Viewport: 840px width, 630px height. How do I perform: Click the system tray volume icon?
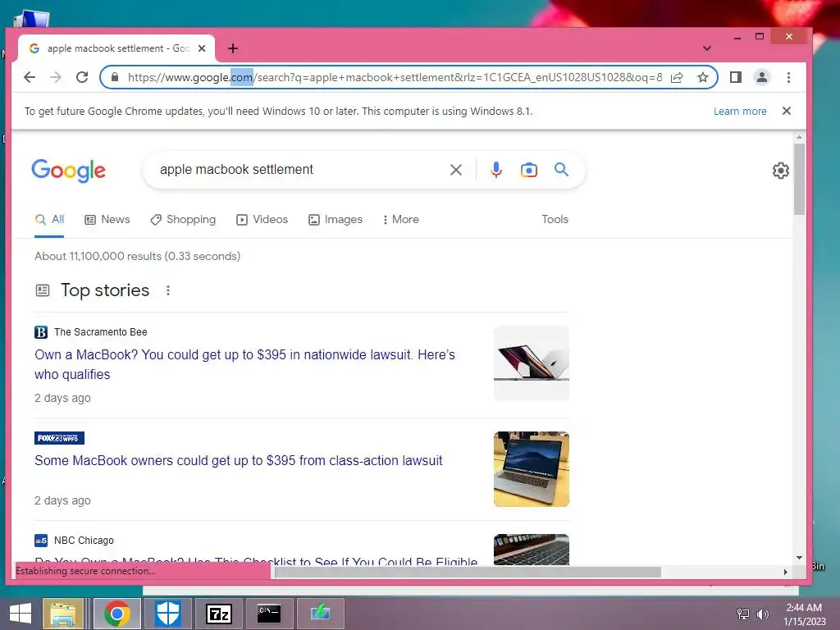point(762,614)
